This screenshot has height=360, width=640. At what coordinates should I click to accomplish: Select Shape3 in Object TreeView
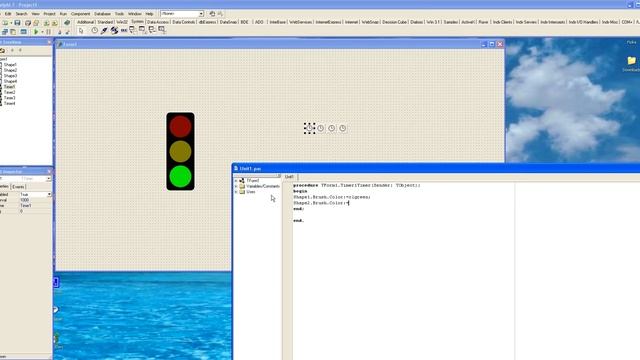pos(10,76)
